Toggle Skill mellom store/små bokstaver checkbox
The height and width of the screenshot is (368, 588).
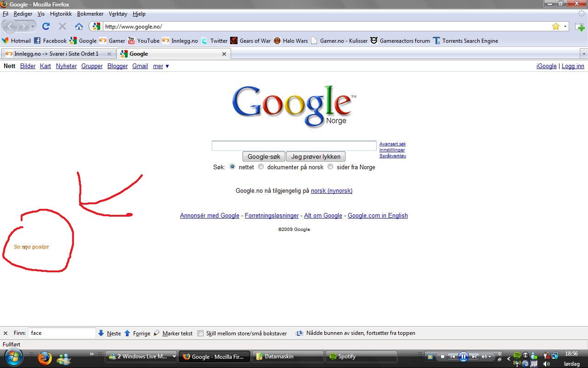201,333
